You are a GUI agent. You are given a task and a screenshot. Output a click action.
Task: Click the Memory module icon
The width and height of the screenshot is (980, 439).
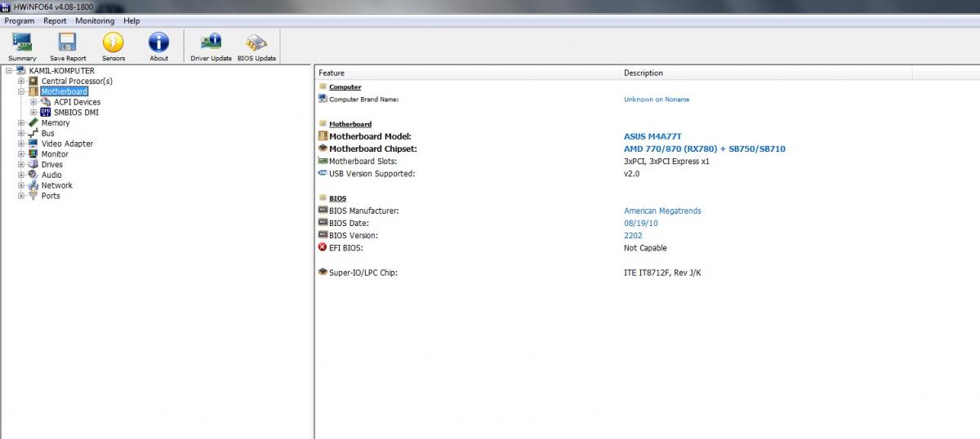point(33,123)
